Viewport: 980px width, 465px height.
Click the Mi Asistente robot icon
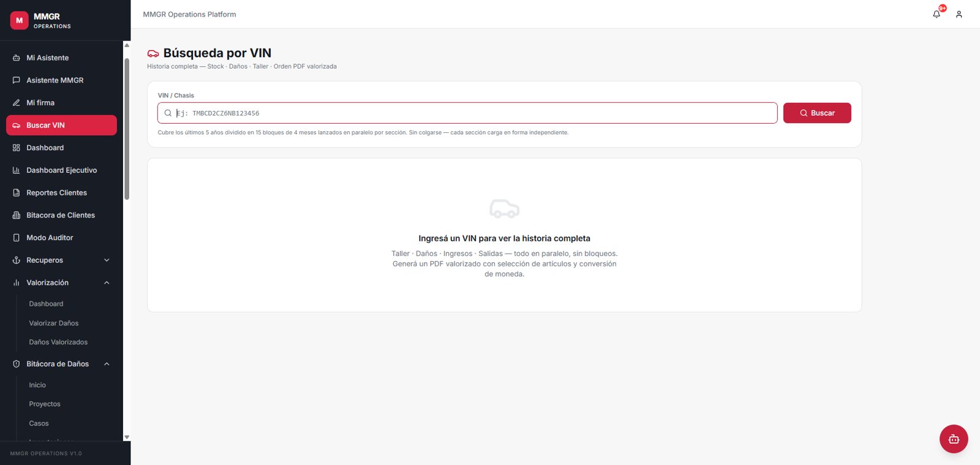pyautogui.click(x=17, y=58)
